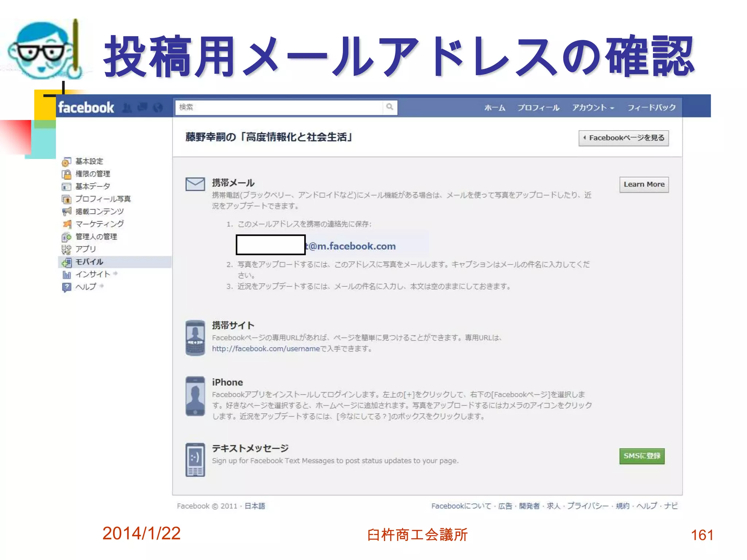Select モバイル in the sidebar
Screen dimensions: 747x560
coord(115,262)
